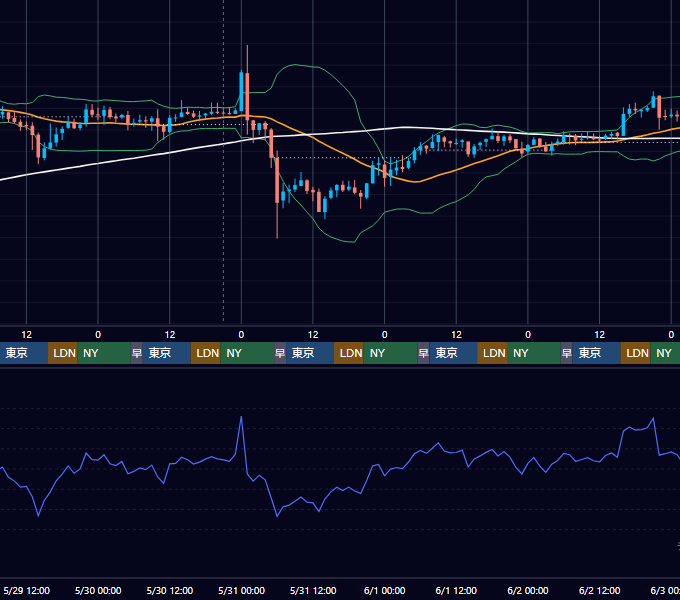Select the 6/2 12:00 date label

[x=599, y=590]
